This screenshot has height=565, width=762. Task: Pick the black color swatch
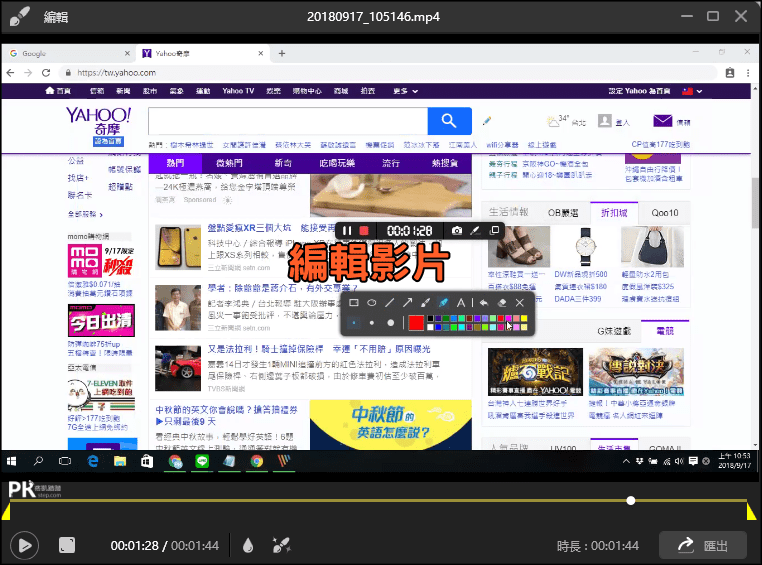(x=430, y=319)
